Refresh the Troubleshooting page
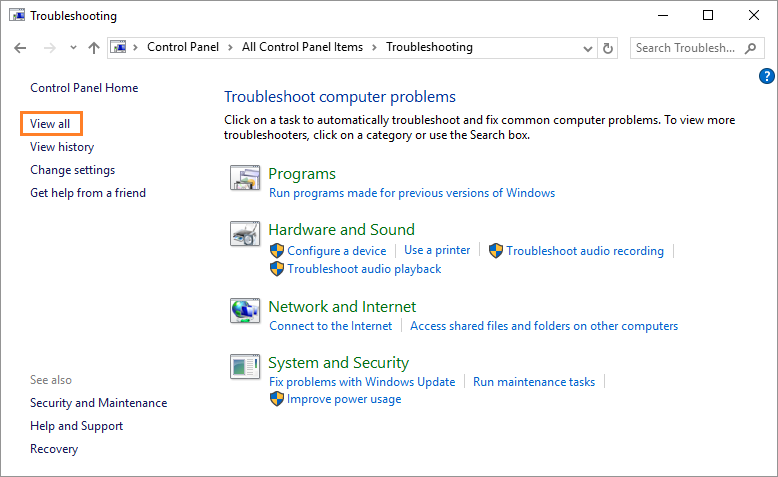The image size is (778, 477). 608,48
